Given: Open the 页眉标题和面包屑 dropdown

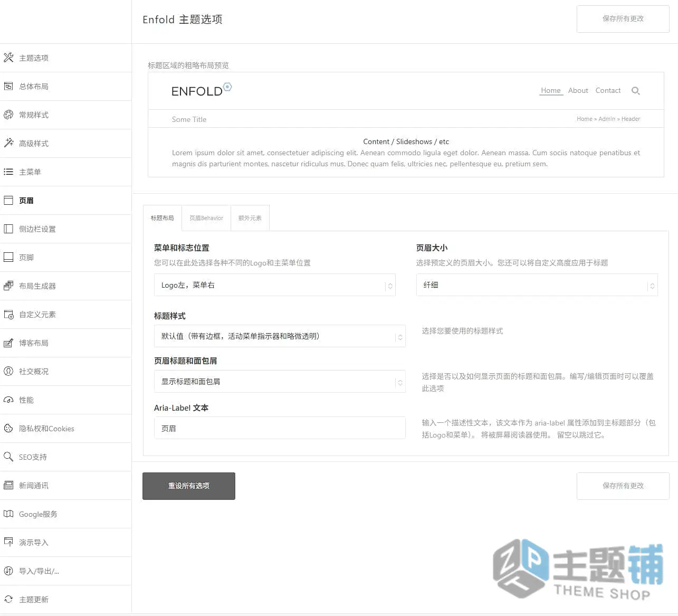Looking at the screenshot, I should (x=280, y=382).
